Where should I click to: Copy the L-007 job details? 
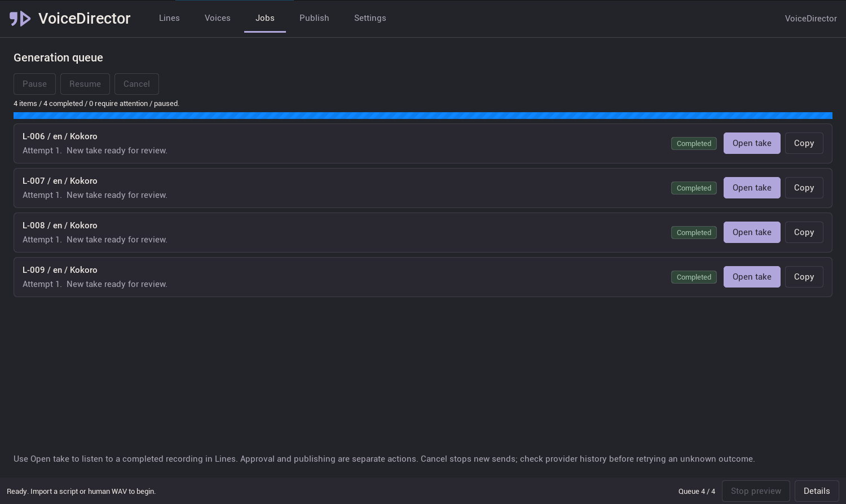[804, 188]
